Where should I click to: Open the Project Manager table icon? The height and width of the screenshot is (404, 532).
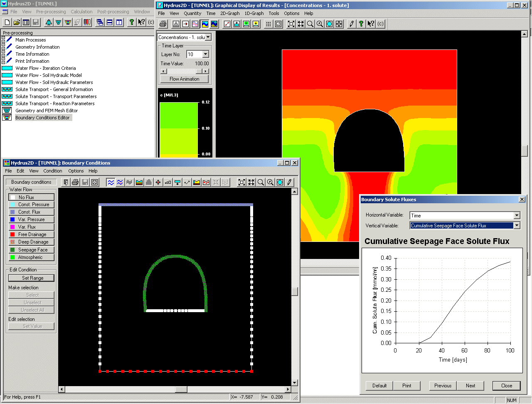pyautogui.click(x=26, y=22)
